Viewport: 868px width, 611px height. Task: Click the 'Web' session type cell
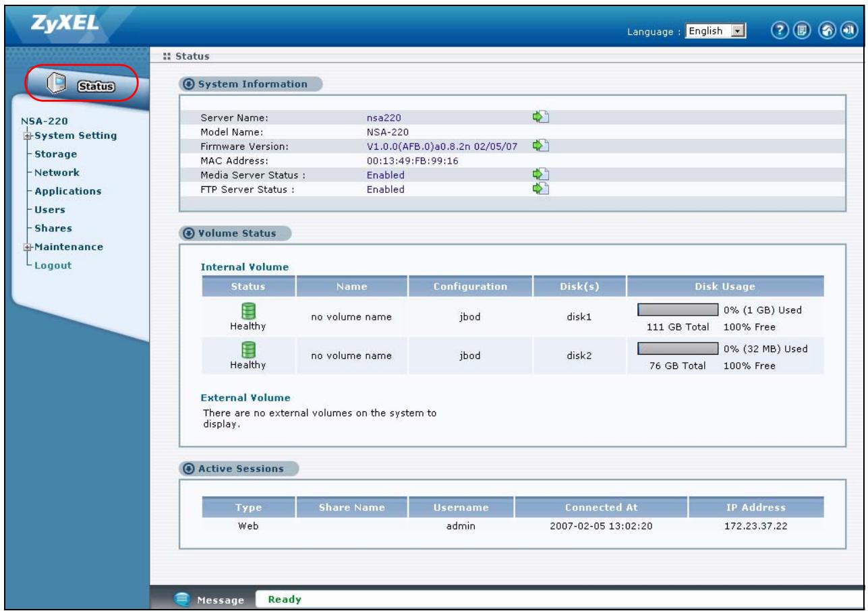pyautogui.click(x=248, y=525)
